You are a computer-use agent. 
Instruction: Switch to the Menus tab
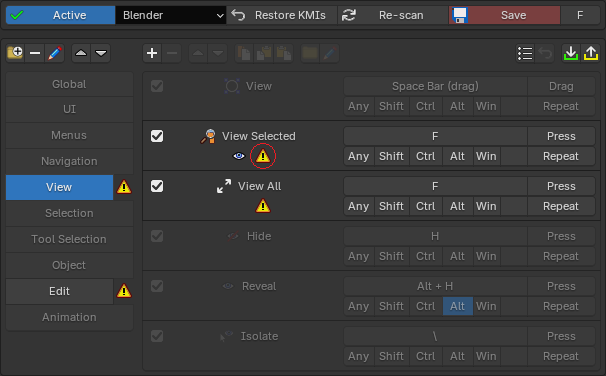(69, 135)
